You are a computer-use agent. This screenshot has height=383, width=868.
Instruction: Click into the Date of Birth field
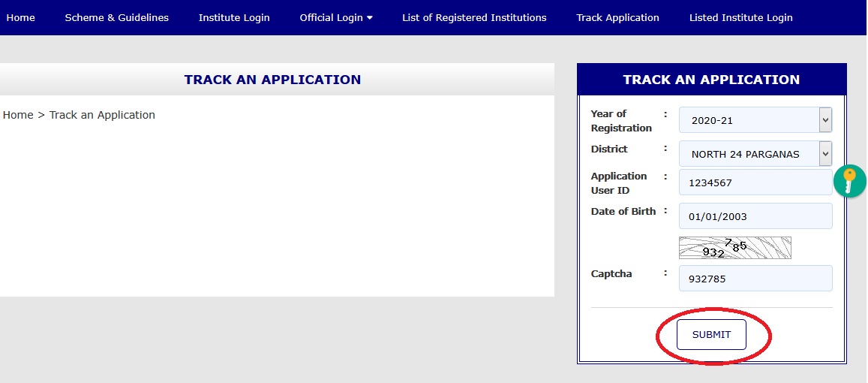point(755,216)
